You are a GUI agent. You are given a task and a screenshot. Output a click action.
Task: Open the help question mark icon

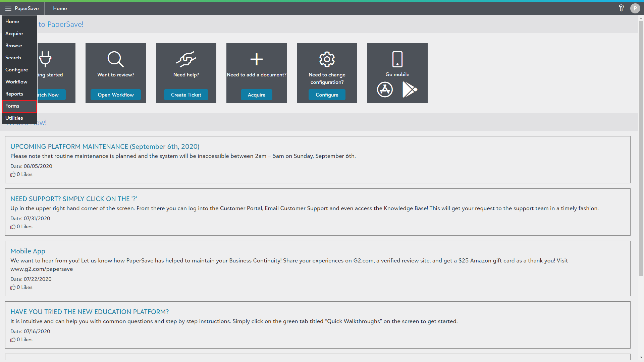tap(621, 8)
